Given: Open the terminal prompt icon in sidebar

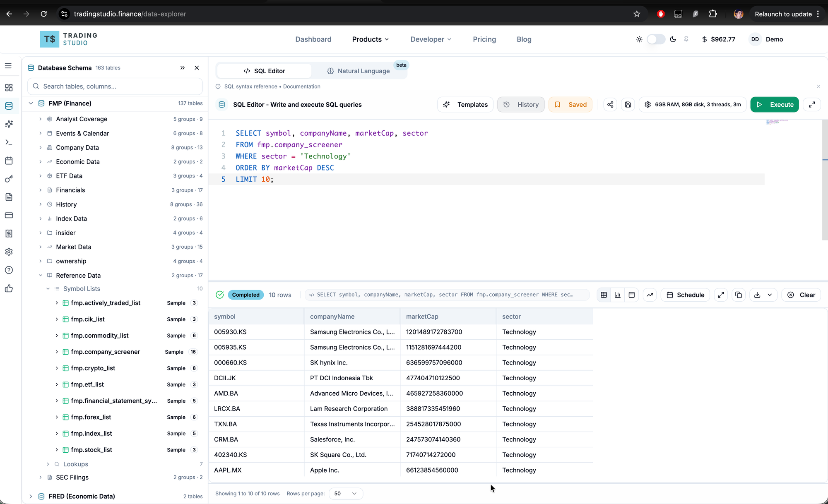Looking at the screenshot, I should click(x=9, y=142).
